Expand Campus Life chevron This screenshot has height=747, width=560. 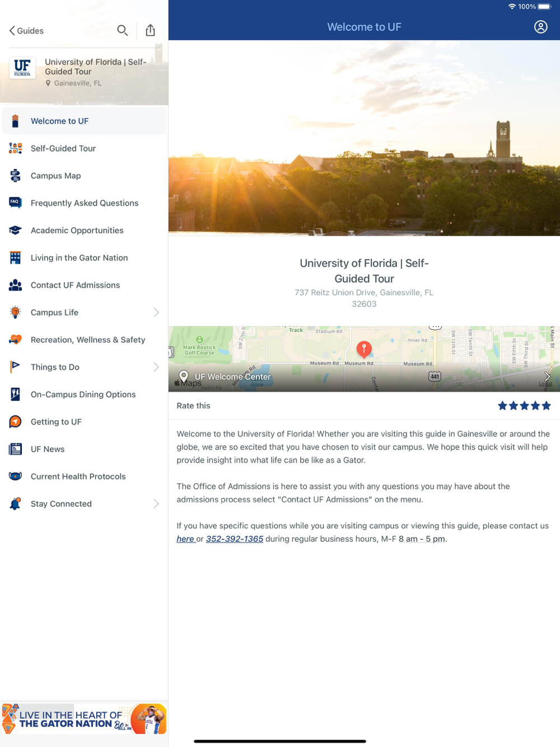(156, 312)
